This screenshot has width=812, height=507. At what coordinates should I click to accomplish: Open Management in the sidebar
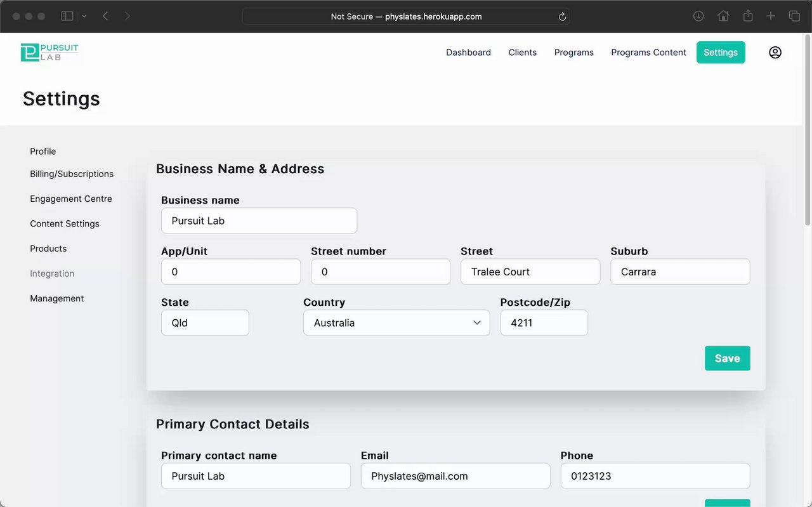coord(57,299)
